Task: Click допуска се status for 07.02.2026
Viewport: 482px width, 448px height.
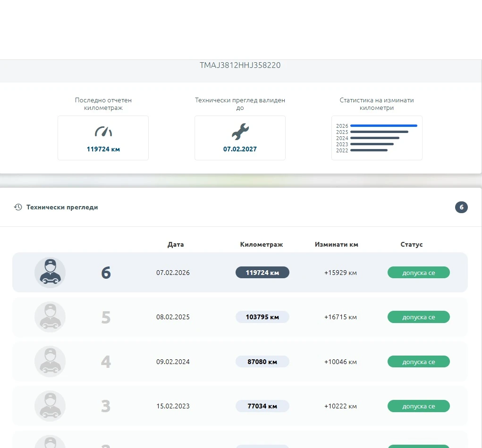Action: 418,273
